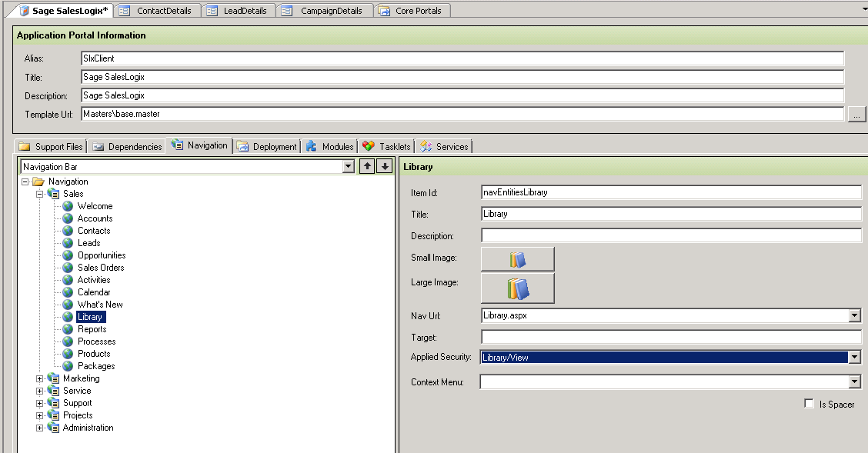Switch to the Core Portals tab

411,11
